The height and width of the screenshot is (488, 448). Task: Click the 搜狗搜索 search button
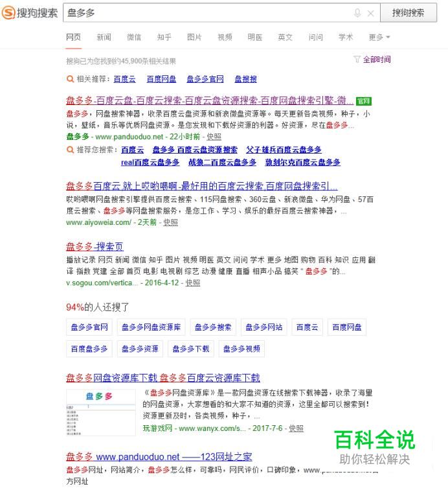coord(409,13)
